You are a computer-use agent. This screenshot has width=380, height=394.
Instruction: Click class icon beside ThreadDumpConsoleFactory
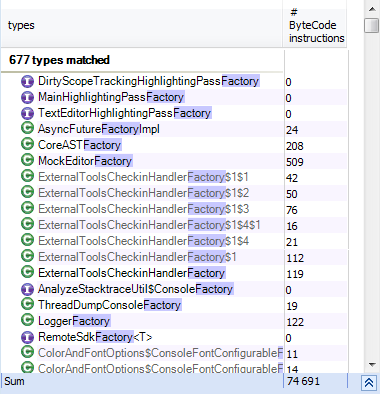[27, 304]
